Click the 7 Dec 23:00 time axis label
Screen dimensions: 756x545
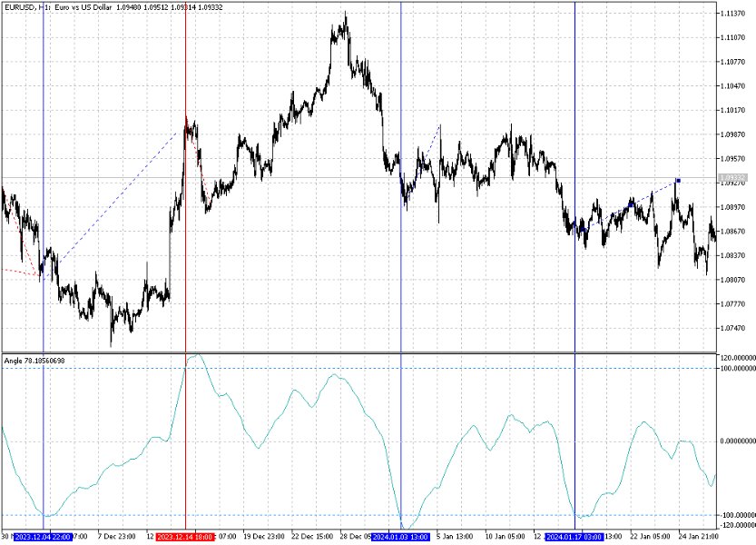[x=116, y=537]
